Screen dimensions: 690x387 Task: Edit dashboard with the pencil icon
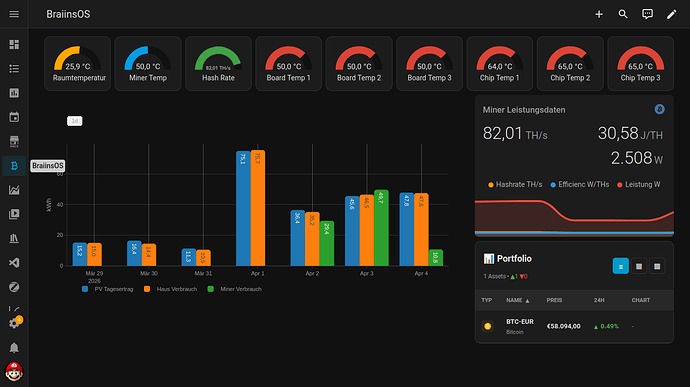[672, 14]
